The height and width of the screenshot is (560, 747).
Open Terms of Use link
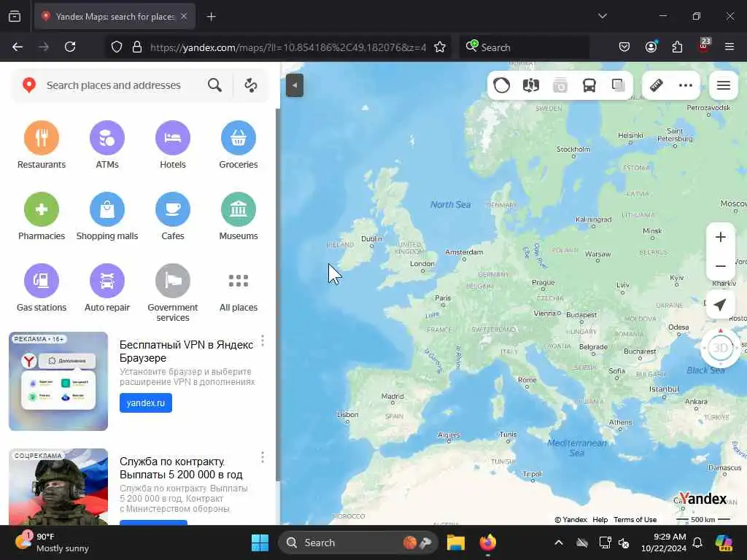click(635, 519)
